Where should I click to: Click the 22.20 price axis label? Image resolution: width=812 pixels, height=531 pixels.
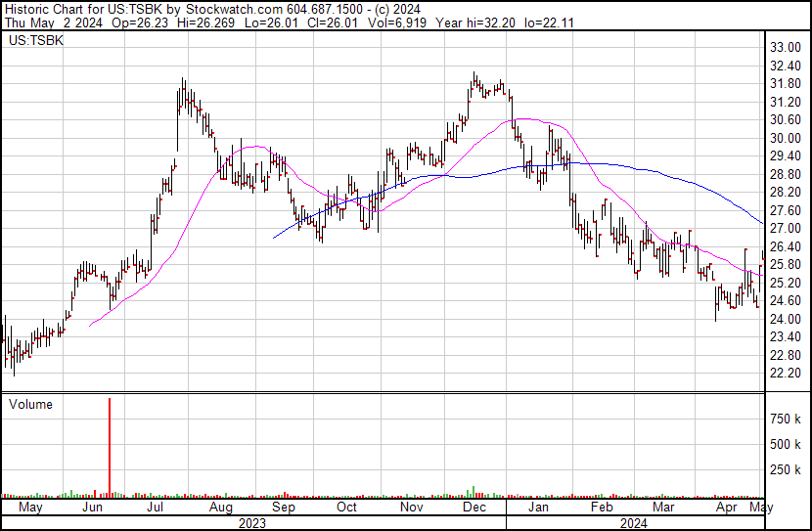(x=787, y=374)
